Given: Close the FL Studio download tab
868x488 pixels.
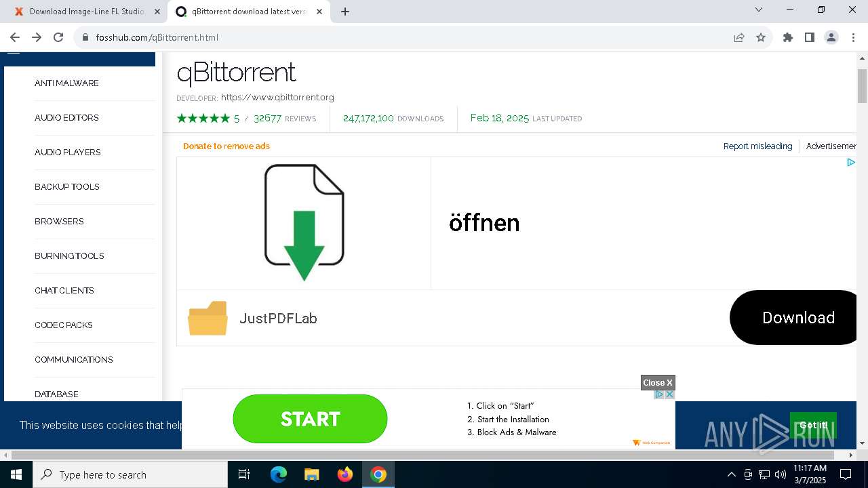Looking at the screenshot, I should click(x=157, y=12).
